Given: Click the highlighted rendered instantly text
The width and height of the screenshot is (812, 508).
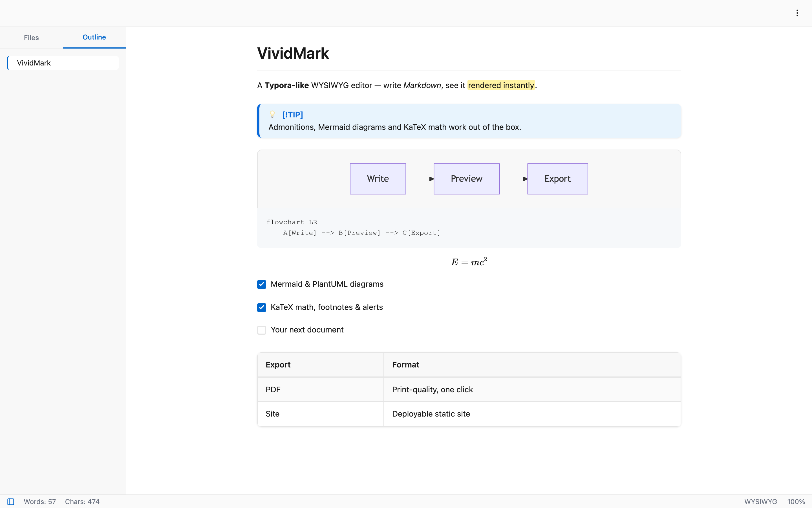Looking at the screenshot, I should coord(501,85).
